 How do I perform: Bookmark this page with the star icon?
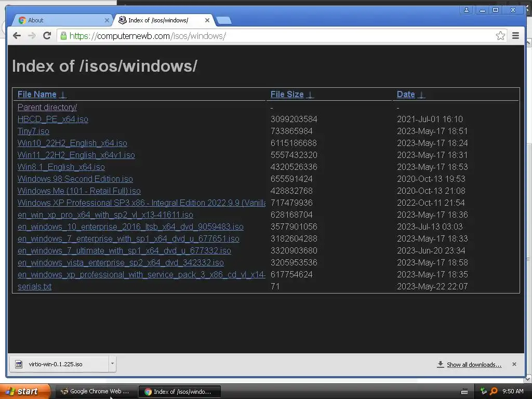(500, 36)
